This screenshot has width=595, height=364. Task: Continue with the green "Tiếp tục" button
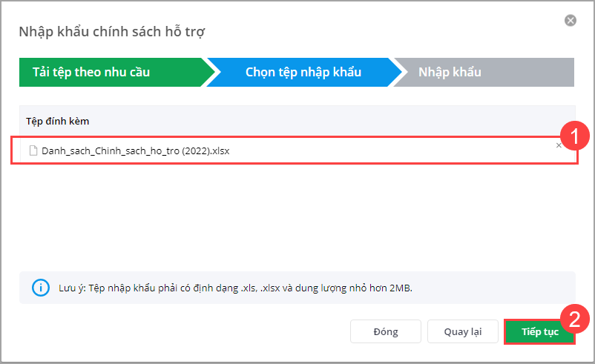pos(539,331)
